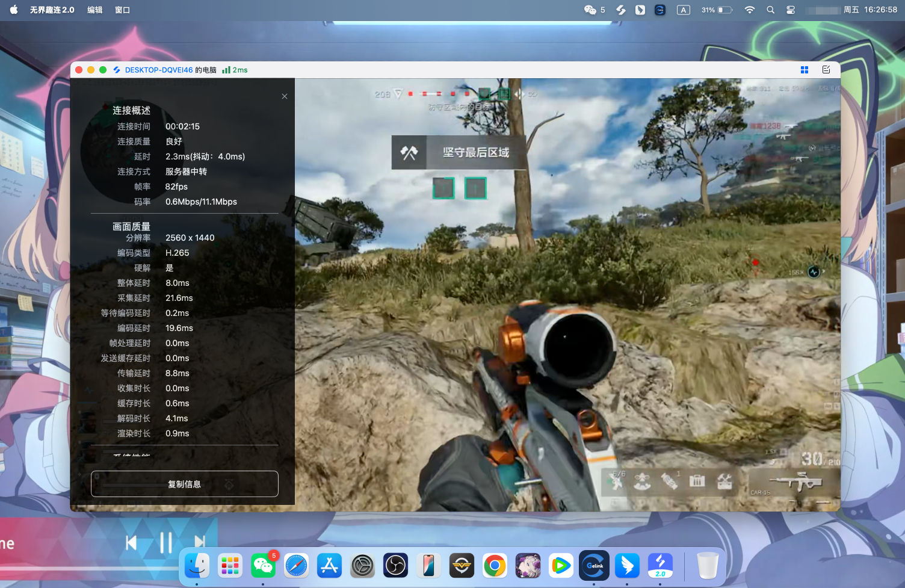Open the 无界趣连 2.0 app menu
The width and height of the screenshot is (905, 588).
[52, 10]
